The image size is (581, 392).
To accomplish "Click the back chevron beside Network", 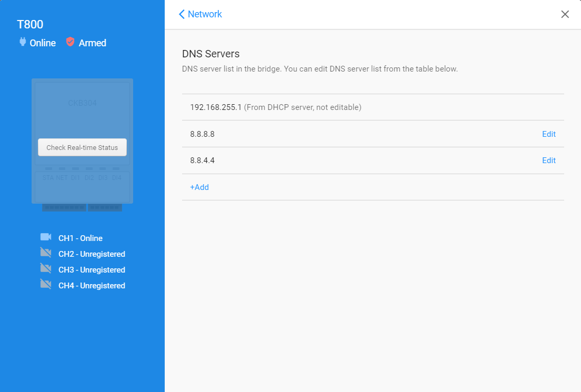I will (182, 14).
